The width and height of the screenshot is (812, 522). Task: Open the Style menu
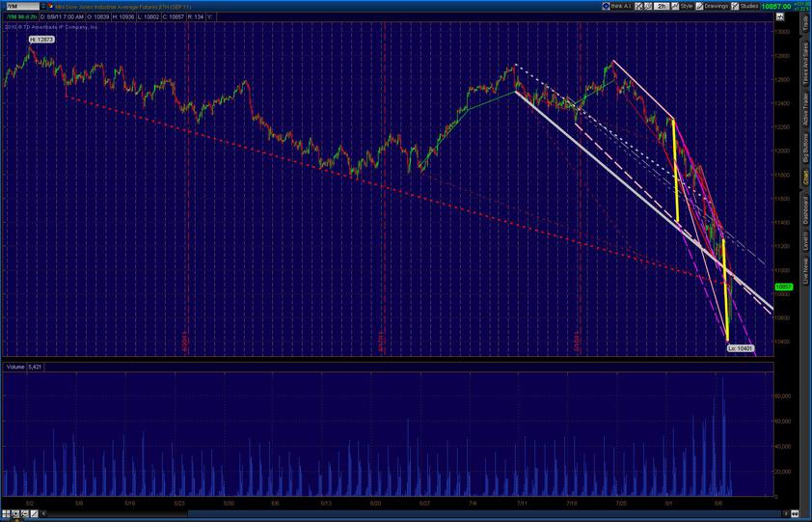click(x=684, y=6)
